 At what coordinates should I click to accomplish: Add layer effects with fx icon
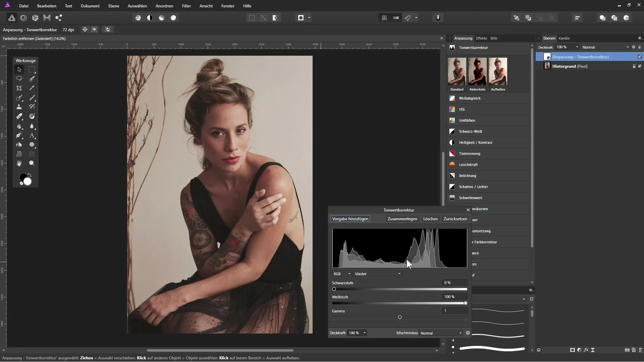tap(586, 350)
